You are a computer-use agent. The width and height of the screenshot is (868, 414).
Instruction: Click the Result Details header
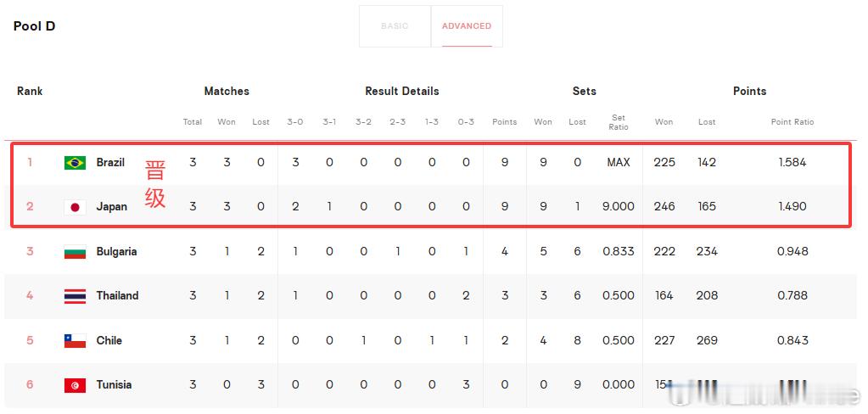(x=402, y=92)
